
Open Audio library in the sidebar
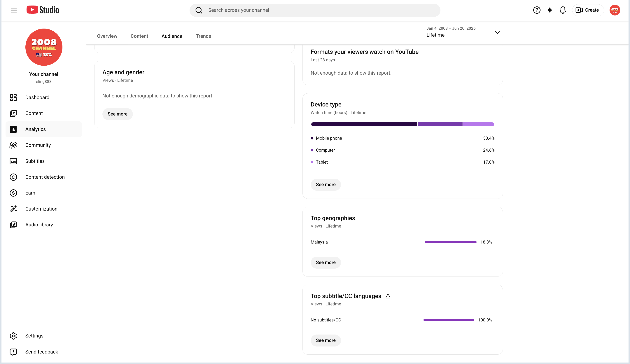[44, 225]
